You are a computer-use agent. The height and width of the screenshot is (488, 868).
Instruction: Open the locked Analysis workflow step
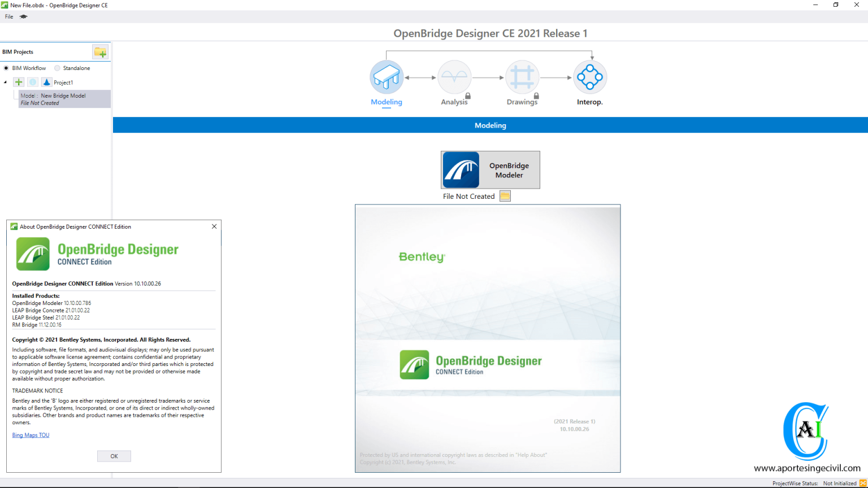click(x=454, y=77)
